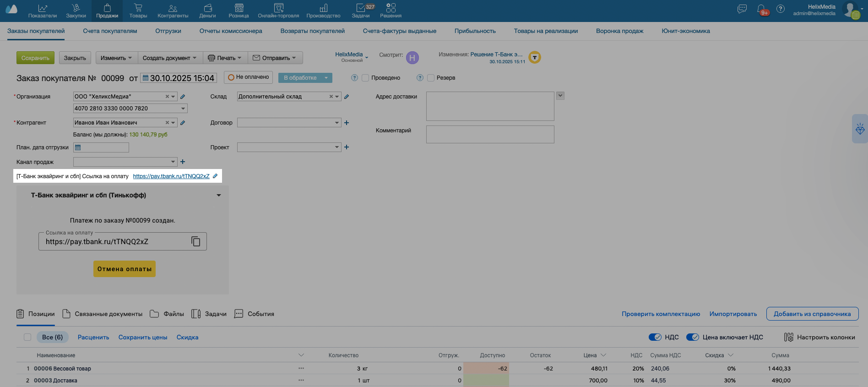This screenshot has width=868, height=387.
Task: Collapse the Т-Банк эквайринг и сбп panel
Action: (x=219, y=196)
